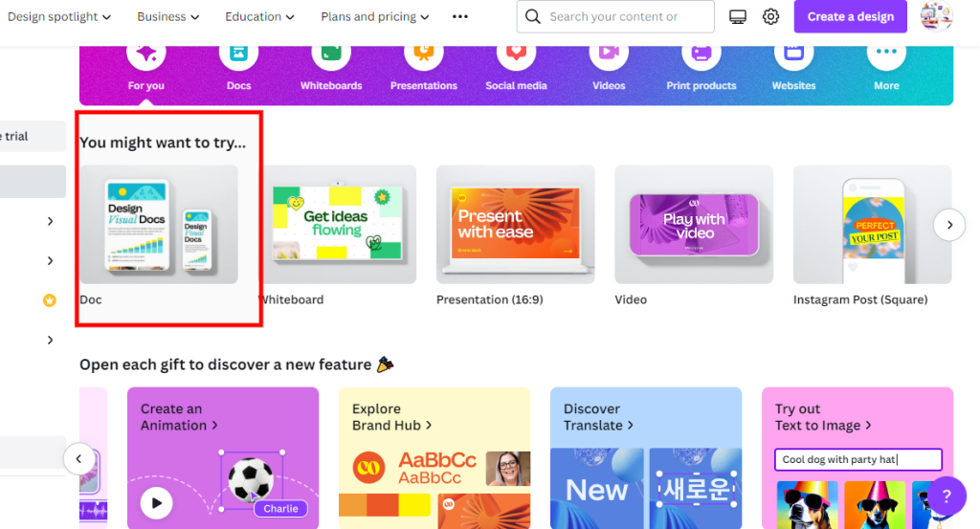
Task: Choose the Social media category icon
Action: [x=516, y=55]
